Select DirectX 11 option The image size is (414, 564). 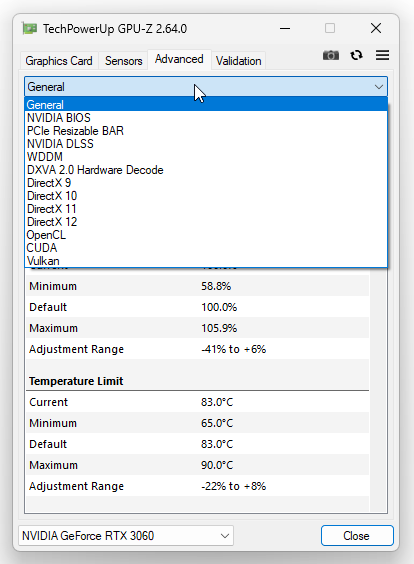(x=206, y=209)
